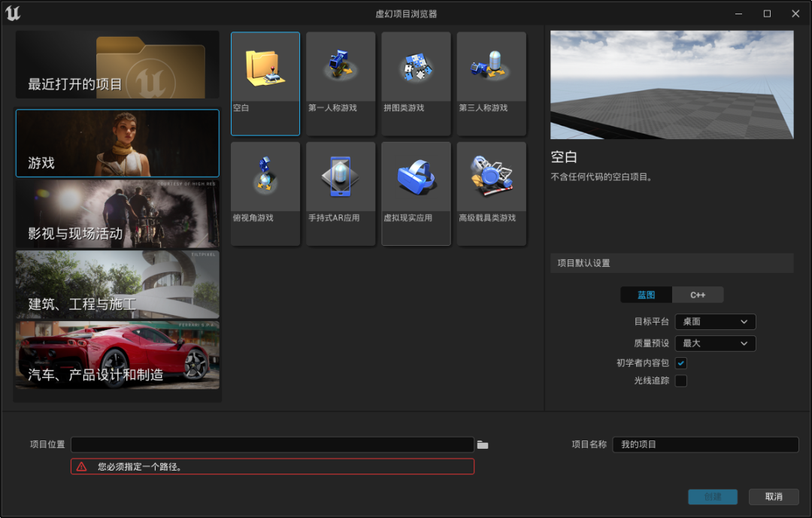The image size is (812, 518).
Task: Choose the 高级载具类游戏 vehicle template
Action: point(492,194)
